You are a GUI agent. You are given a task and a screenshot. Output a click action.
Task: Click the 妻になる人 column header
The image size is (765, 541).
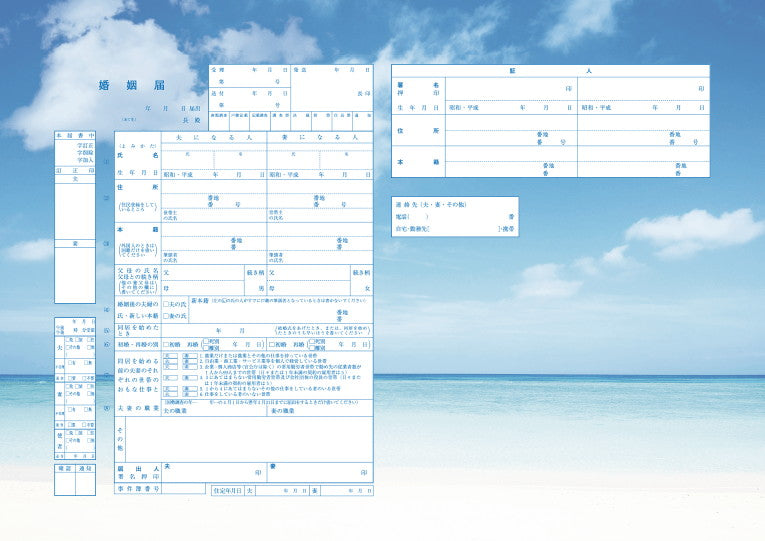click(319, 137)
